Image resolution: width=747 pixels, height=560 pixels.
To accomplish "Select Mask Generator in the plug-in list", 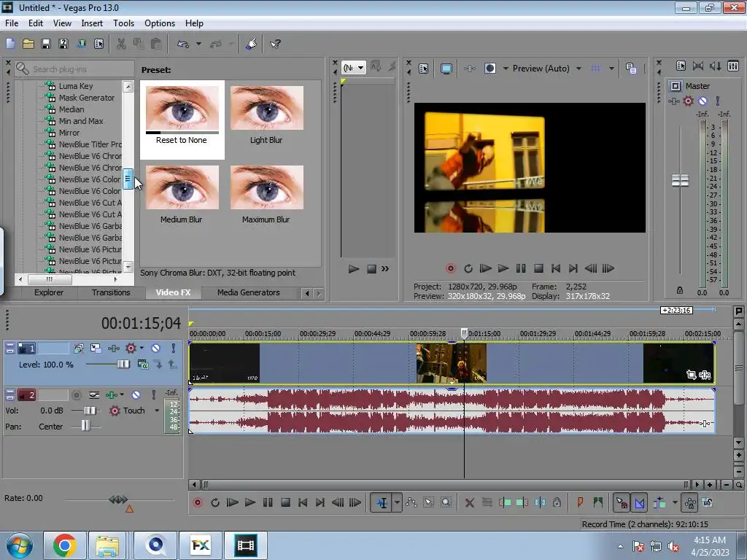I will pos(86,98).
